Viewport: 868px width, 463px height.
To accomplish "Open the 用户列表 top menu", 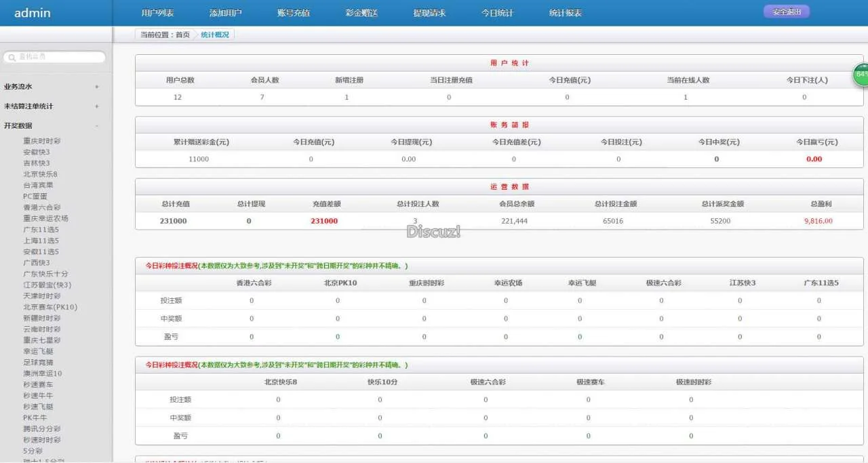I will coord(157,13).
